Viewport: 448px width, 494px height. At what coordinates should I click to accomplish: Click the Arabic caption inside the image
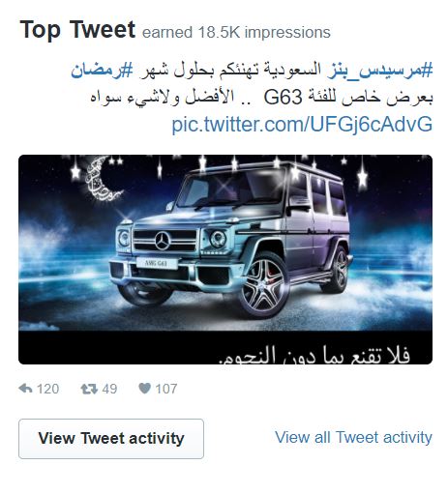314,355
